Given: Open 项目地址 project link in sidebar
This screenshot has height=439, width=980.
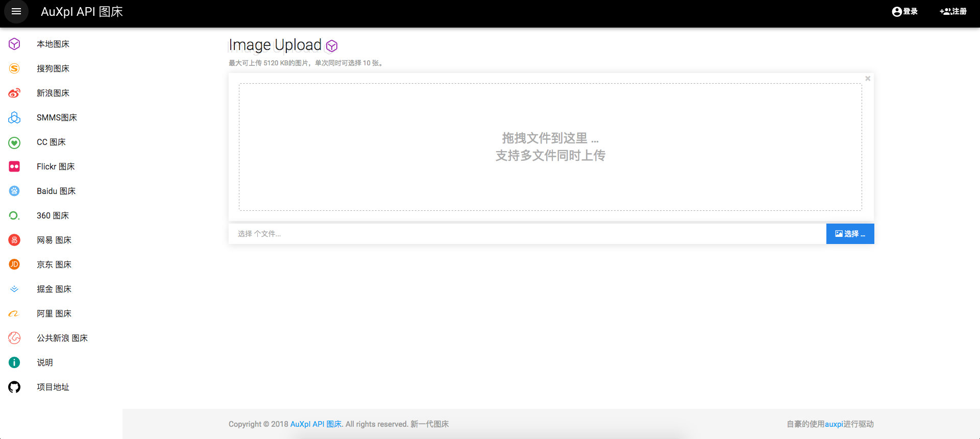Looking at the screenshot, I should (x=53, y=387).
